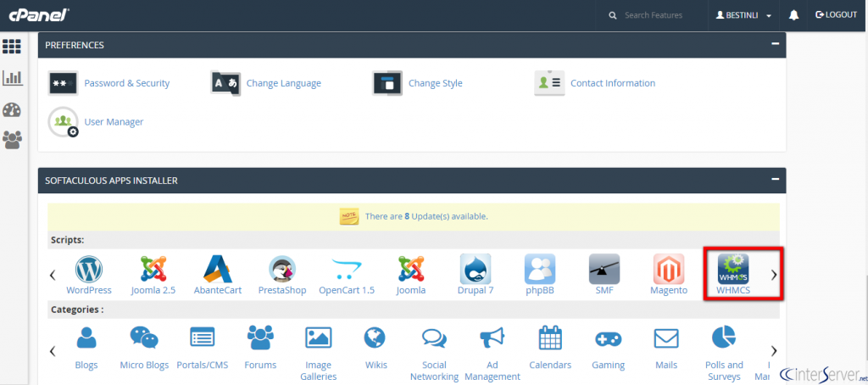Select the Magento script icon
Image resolution: width=868 pixels, height=385 pixels.
[669, 269]
